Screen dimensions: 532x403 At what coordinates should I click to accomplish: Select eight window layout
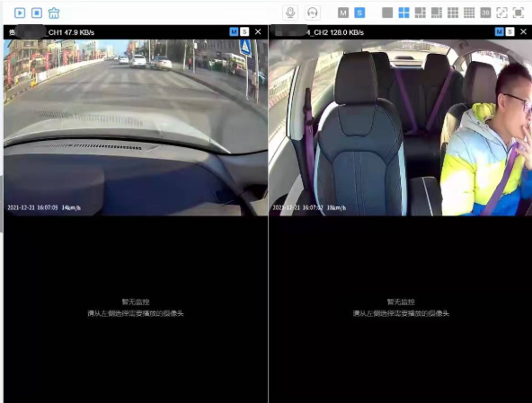(437, 13)
